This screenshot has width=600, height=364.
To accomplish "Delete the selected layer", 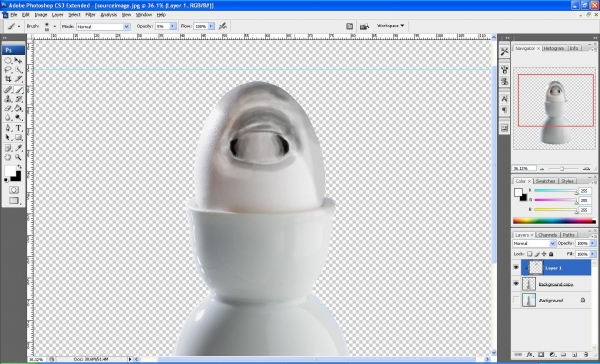I will click(x=586, y=355).
